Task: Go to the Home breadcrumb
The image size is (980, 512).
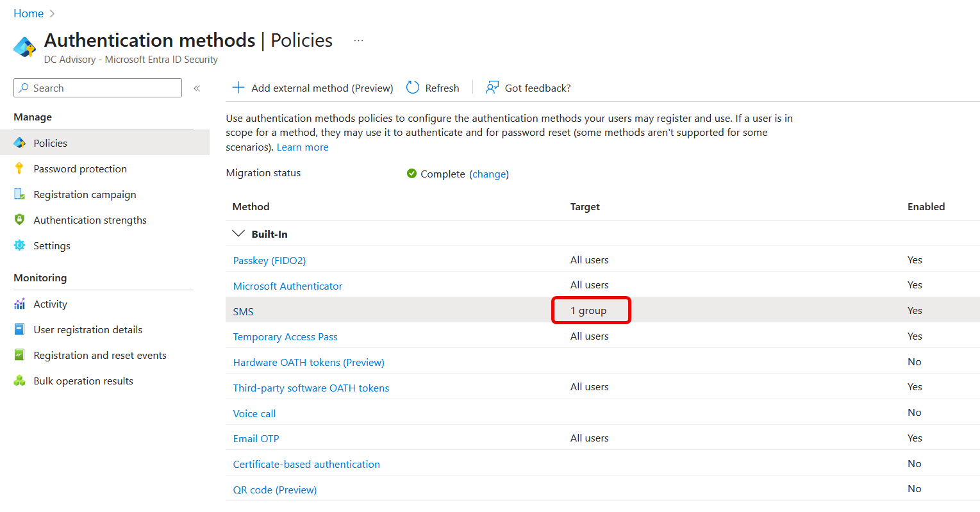Action: tap(28, 13)
